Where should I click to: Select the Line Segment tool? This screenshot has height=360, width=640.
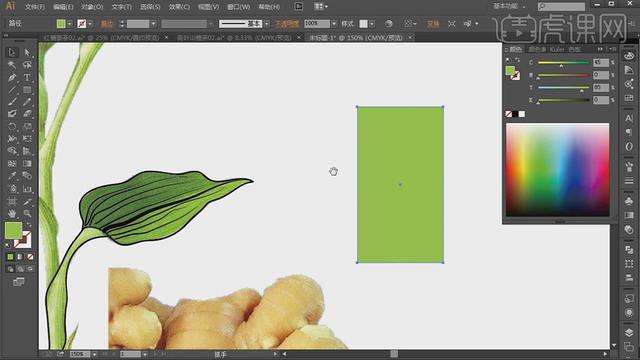(12, 89)
